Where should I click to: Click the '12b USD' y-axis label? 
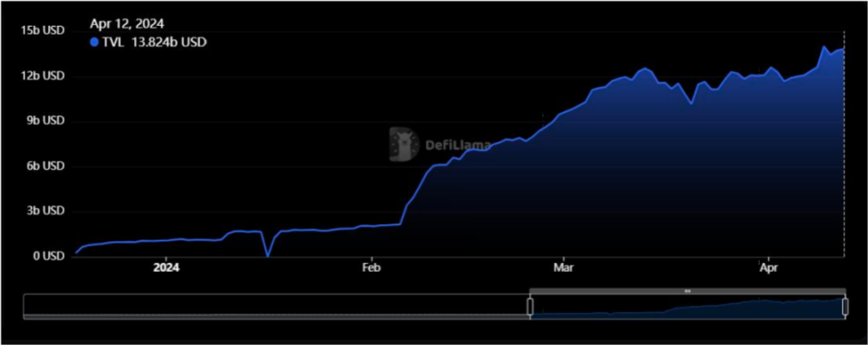coord(42,75)
